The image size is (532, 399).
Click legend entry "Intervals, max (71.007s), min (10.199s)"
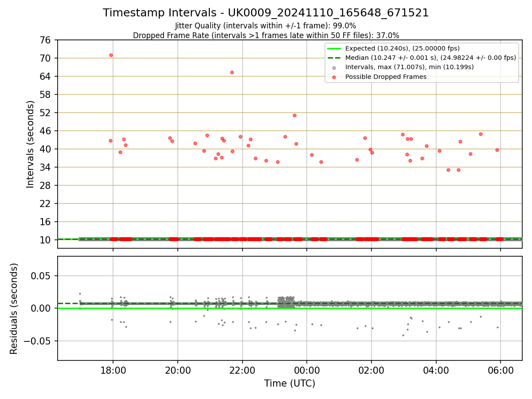pos(409,67)
